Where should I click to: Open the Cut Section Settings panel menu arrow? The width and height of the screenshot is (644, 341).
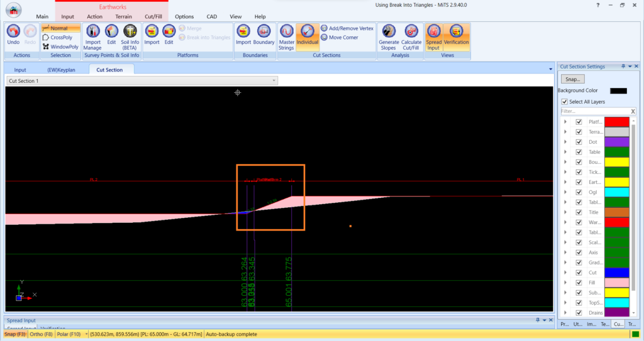630,67
